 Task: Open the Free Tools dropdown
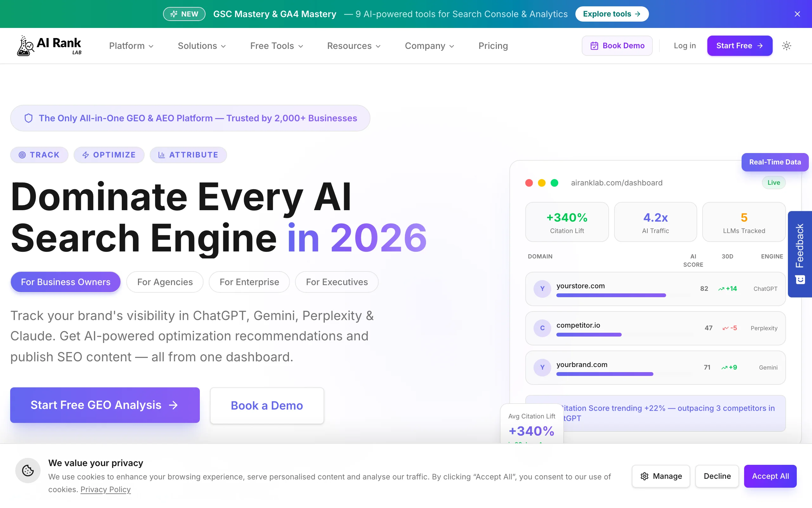point(277,46)
